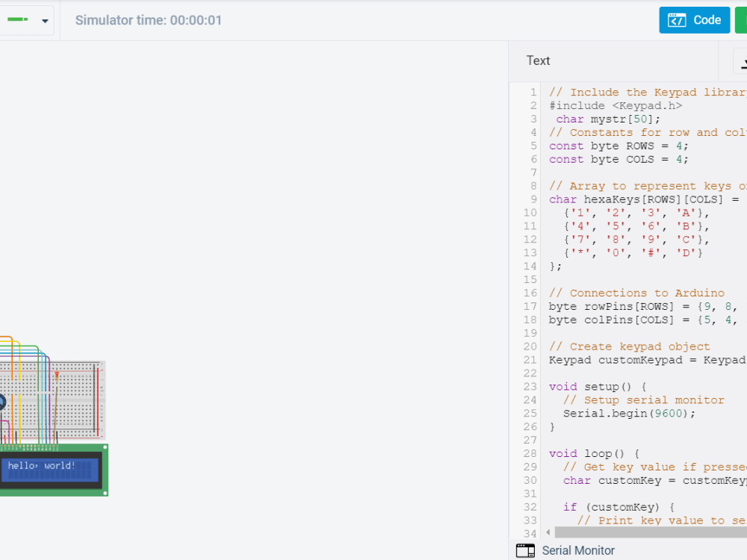Image resolution: width=747 pixels, height=560 pixels.
Task: Click the Simulator time display
Action: (149, 20)
